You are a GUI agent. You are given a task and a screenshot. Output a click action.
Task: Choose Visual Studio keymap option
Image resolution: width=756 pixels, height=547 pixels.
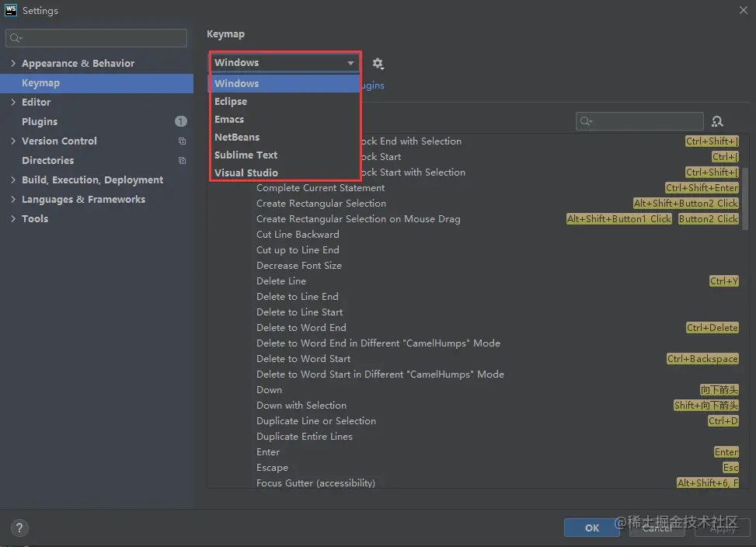tap(285, 172)
